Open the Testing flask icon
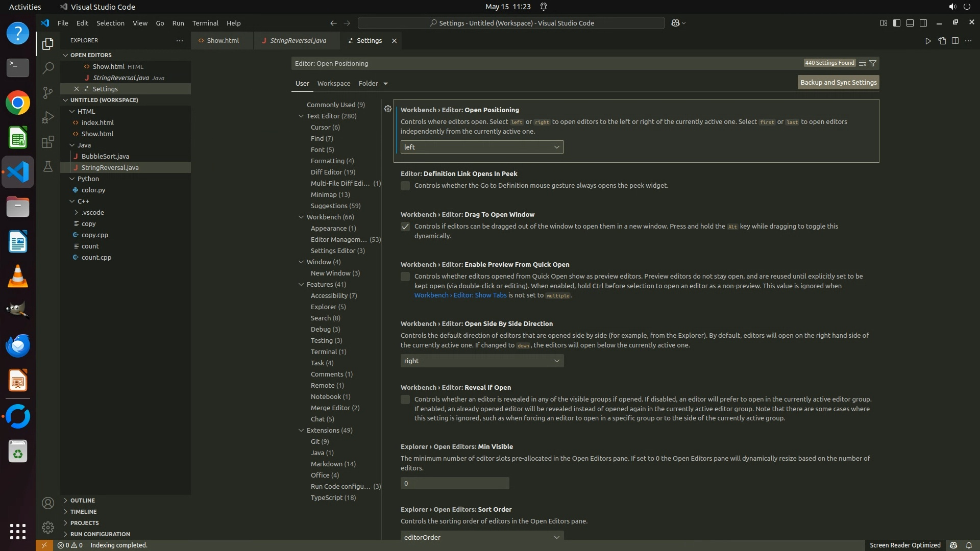 [x=47, y=166]
